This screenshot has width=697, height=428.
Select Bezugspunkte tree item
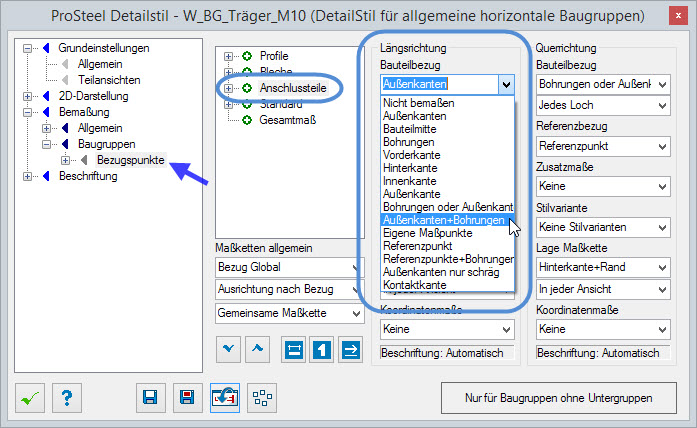point(131,160)
